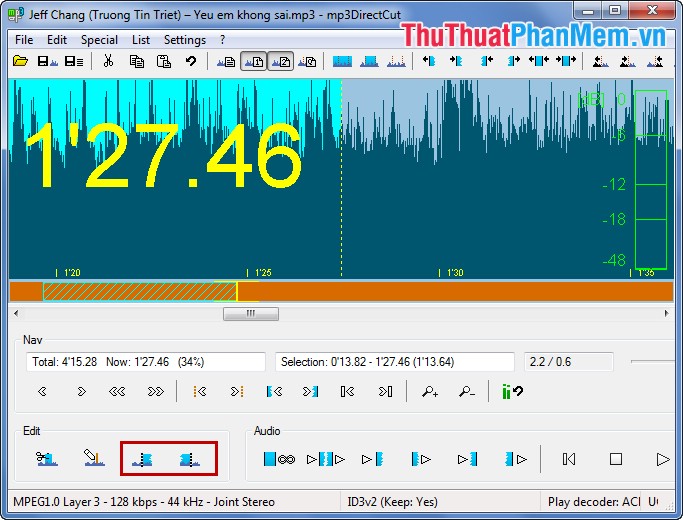
Task: Click the loop playback button in Audio
Action: click(x=277, y=459)
